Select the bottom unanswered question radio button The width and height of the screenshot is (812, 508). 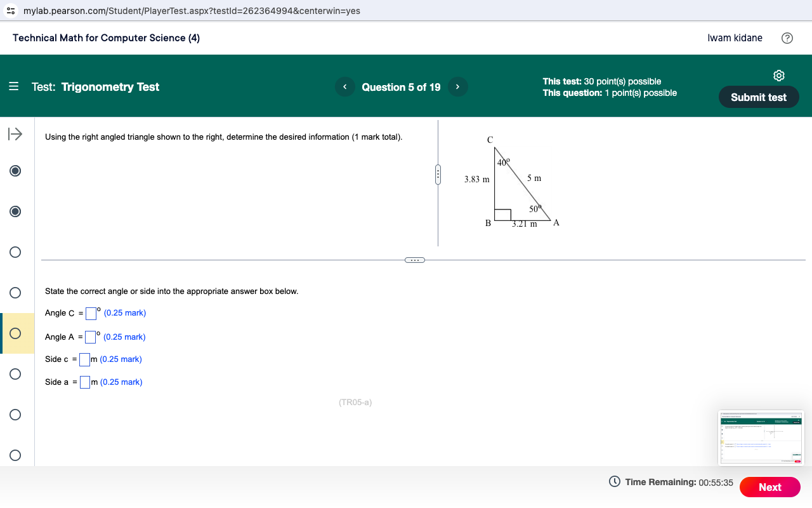15,455
